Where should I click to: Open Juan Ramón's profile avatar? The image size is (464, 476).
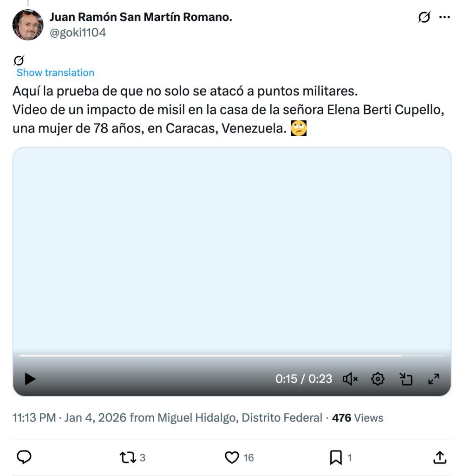(x=28, y=25)
